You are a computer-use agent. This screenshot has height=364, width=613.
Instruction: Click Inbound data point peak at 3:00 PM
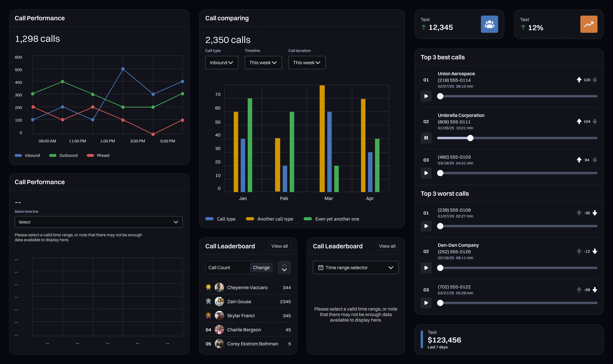pos(123,69)
